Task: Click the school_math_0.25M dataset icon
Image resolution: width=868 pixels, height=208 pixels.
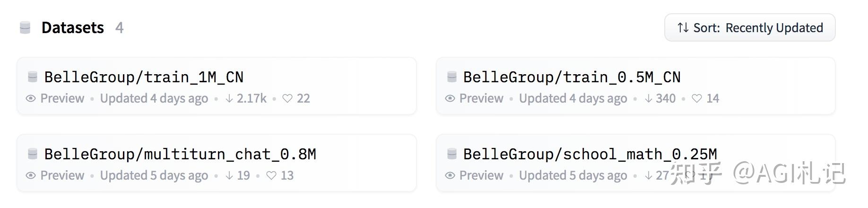Action: coord(451,154)
